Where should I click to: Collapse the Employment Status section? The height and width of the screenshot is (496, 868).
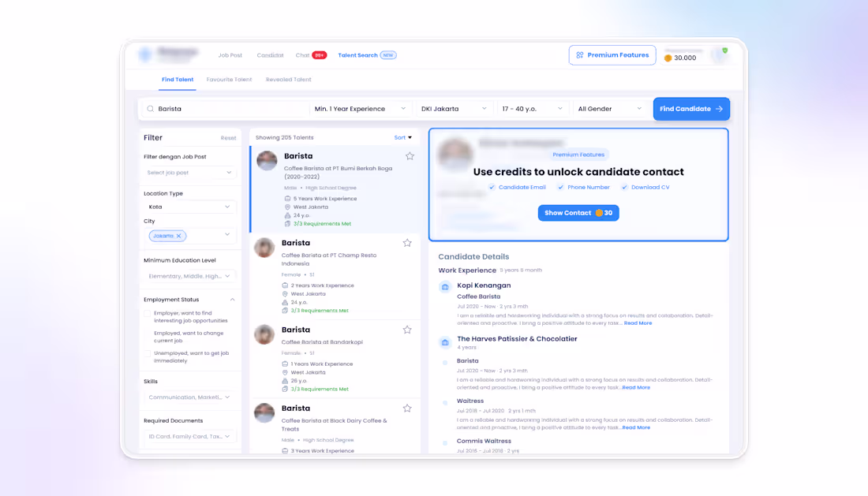(x=233, y=300)
